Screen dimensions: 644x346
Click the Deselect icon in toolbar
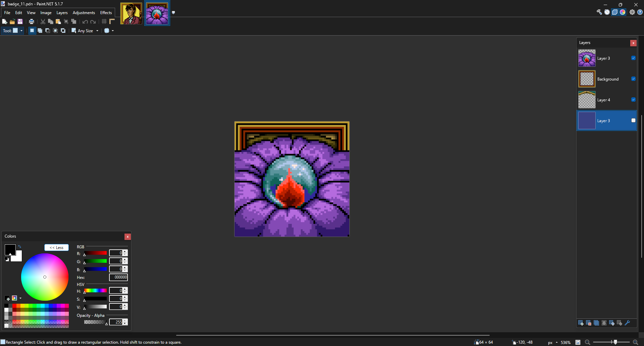(74, 21)
